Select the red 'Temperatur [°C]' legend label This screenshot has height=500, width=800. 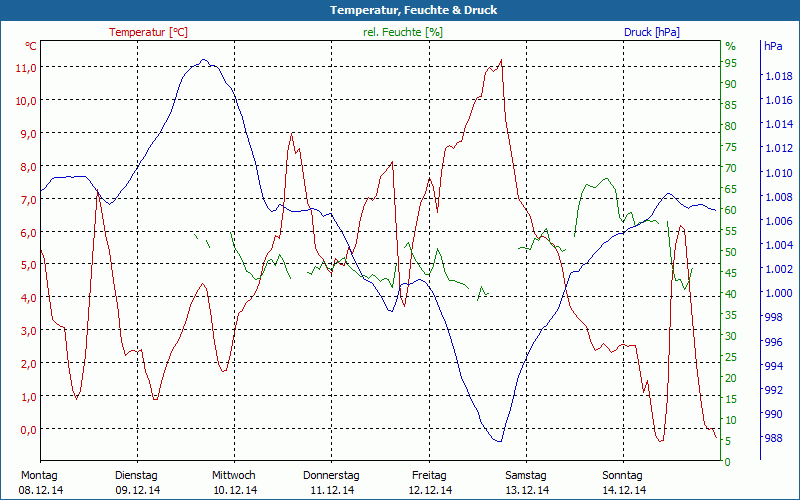[x=148, y=32]
